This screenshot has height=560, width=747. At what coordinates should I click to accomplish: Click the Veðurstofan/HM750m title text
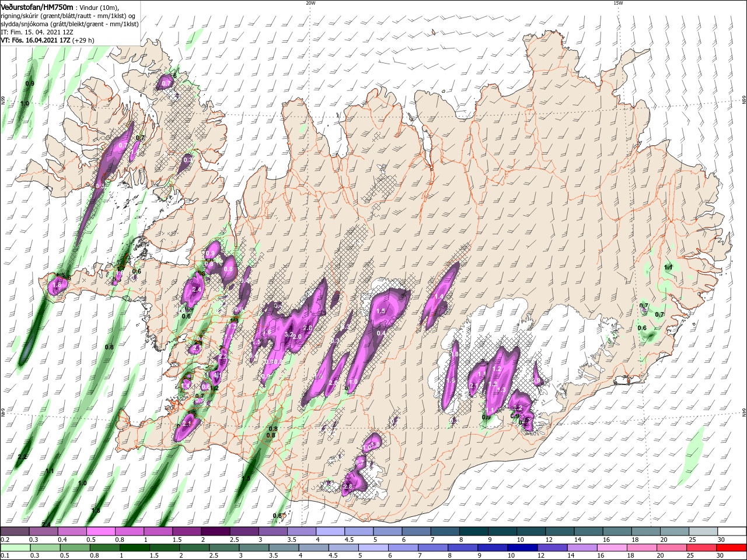point(37,6)
